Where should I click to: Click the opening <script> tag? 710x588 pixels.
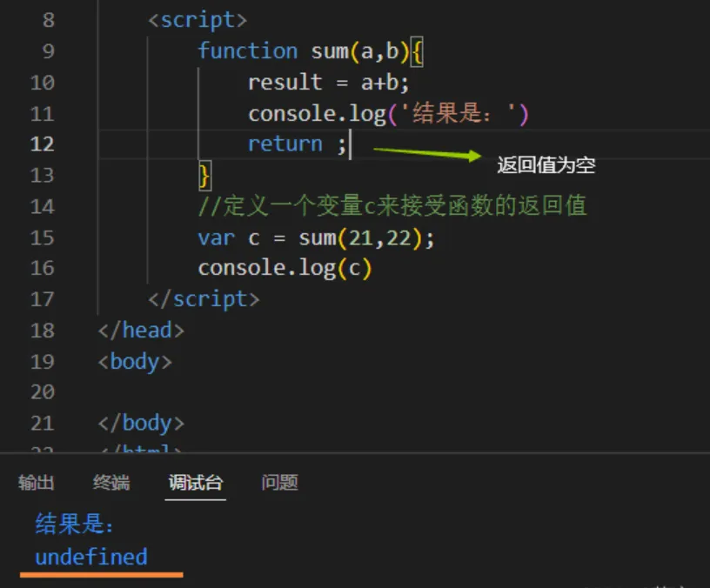coord(198,20)
